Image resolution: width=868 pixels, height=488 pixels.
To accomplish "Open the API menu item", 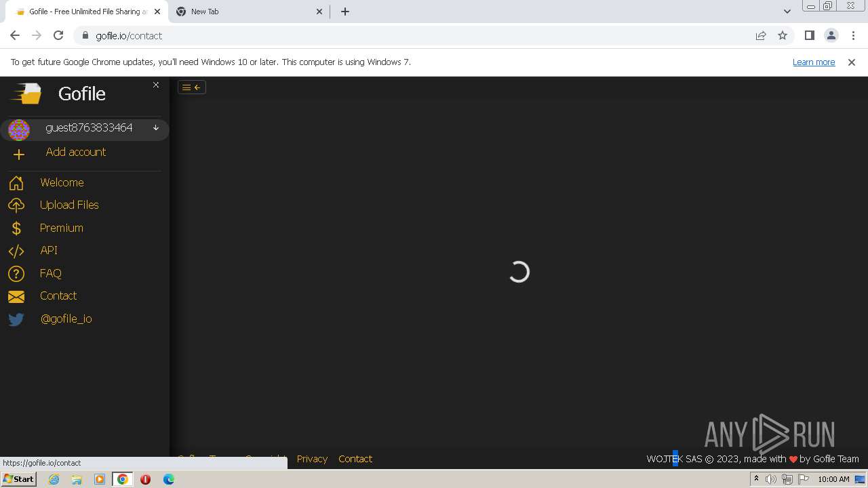I will 49,250.
